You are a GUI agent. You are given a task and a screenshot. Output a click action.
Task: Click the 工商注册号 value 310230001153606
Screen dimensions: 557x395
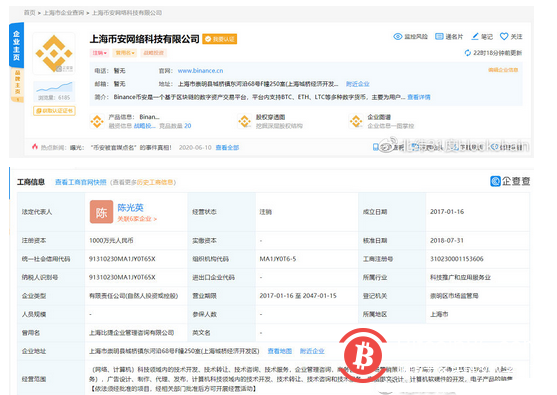pyautogui.click(x=457, y=259)
